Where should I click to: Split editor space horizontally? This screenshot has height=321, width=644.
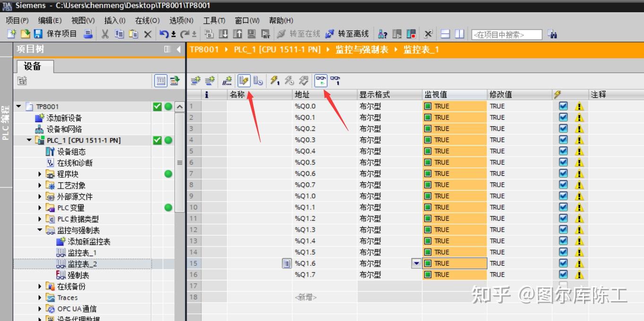(x=445, y=34)
